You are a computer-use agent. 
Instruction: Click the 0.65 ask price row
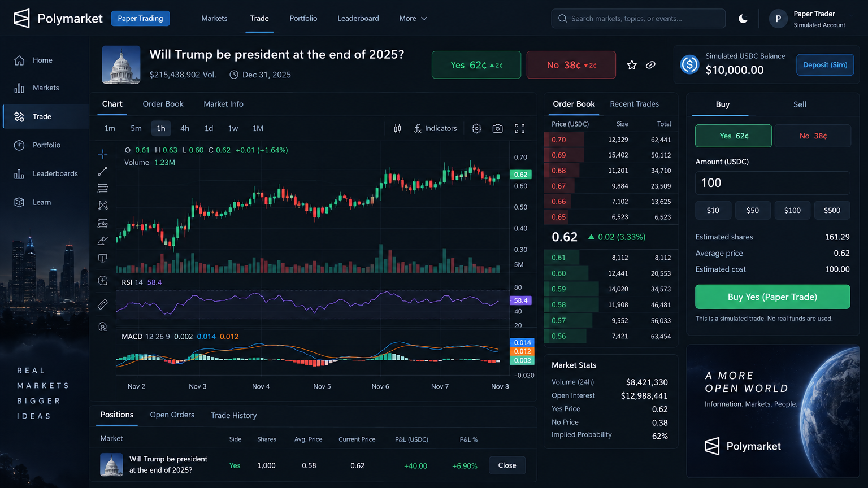pos(610,217)
